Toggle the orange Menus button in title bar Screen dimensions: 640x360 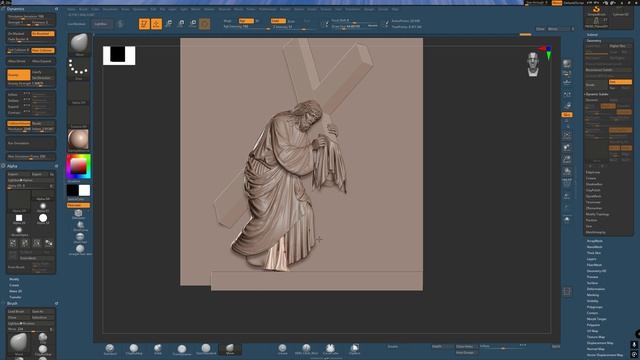click(557, 3)
